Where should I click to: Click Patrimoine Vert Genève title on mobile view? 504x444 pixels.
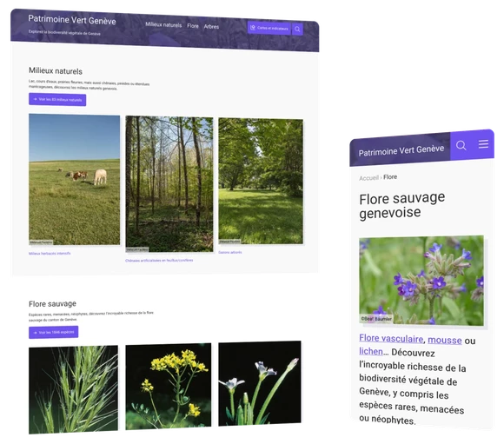pyautogui.click(x=401, y=150)
